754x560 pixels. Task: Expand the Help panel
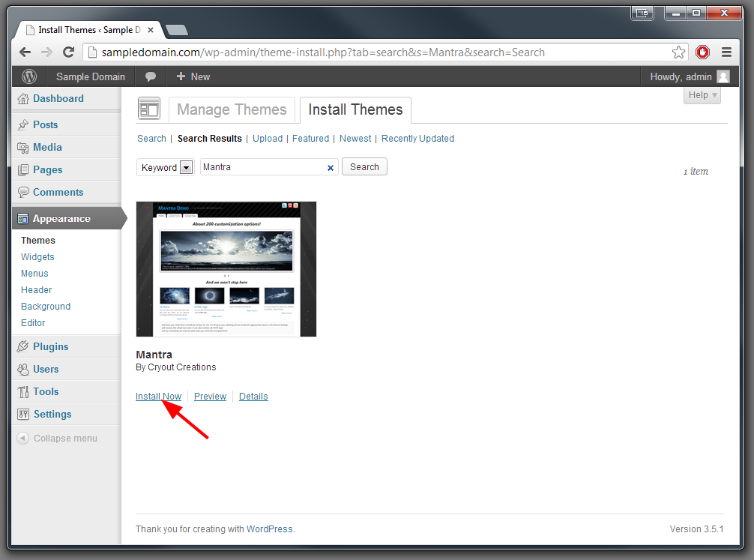702,95
